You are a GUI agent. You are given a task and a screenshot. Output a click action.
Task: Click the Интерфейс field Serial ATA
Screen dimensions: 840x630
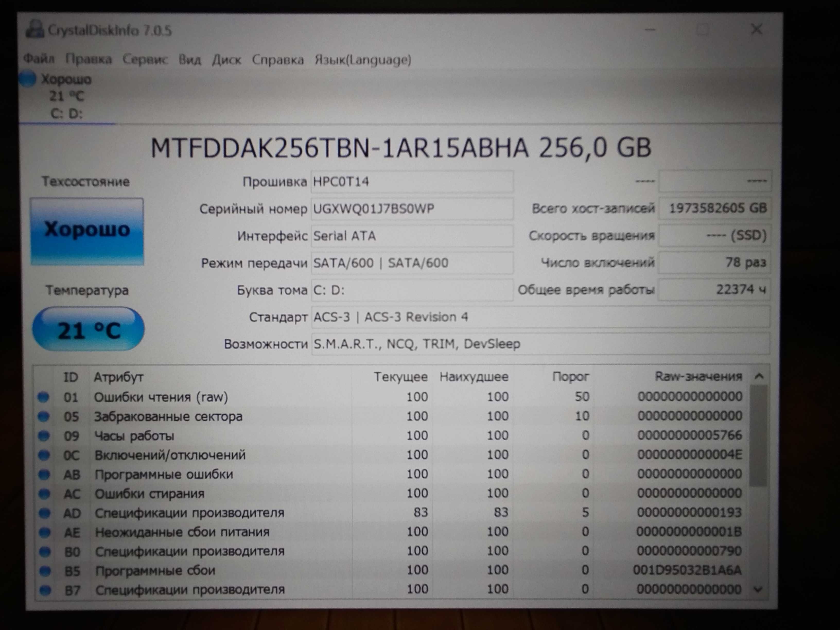pos(412,236)
